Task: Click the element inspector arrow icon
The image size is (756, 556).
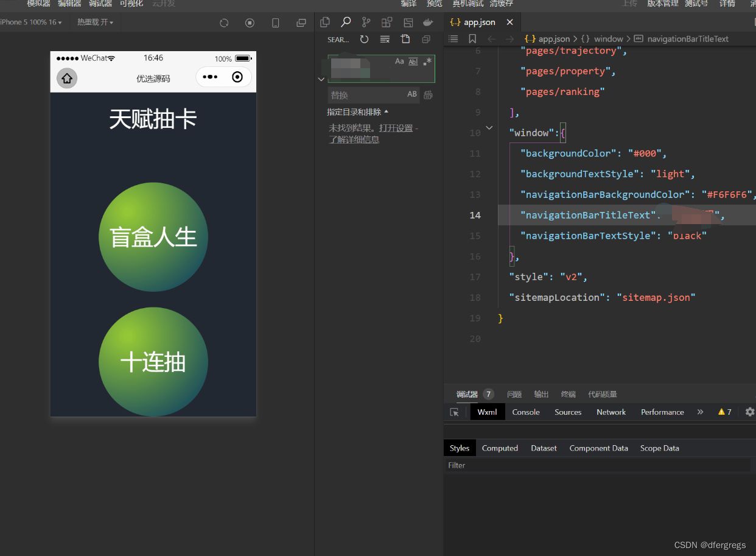Action: [454, 412]
